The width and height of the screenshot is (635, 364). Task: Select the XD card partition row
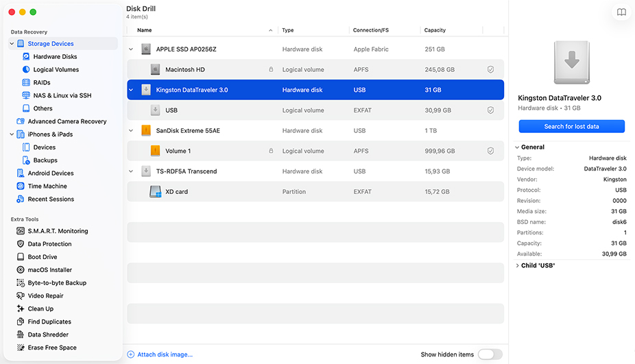[315, 191]
